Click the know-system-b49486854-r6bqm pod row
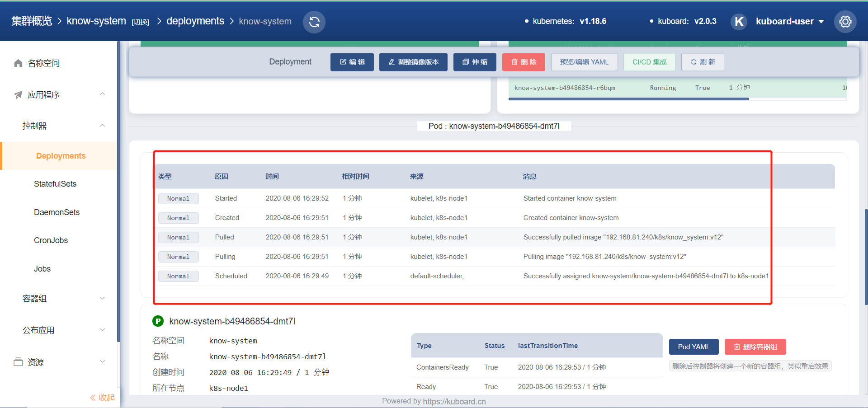The image size is (868, 408). (677, 88)
